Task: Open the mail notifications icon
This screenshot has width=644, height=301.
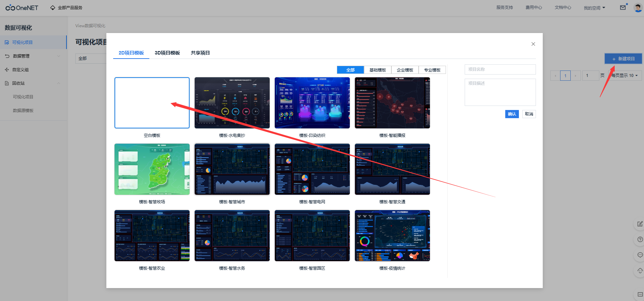Action: 623,7
